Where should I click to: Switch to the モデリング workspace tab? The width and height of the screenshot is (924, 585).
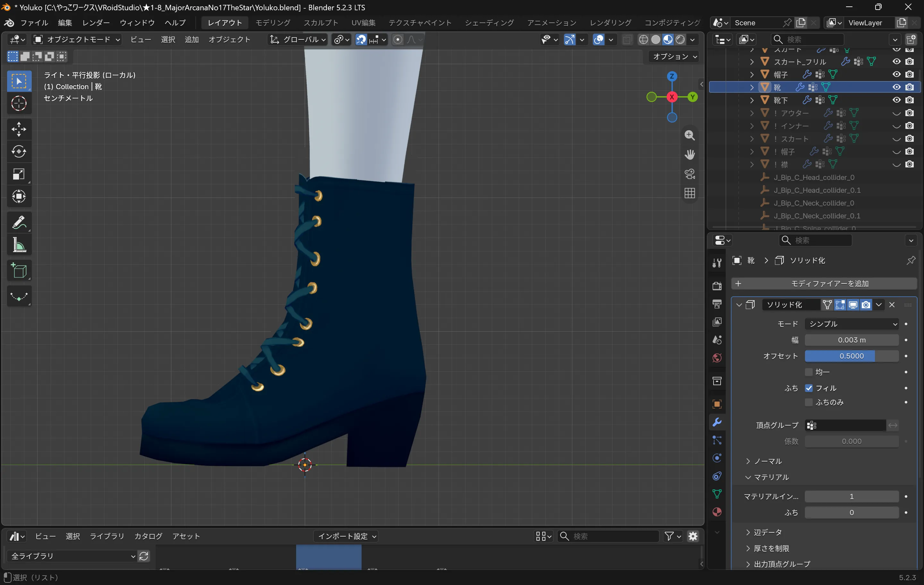tap(273, 23)
